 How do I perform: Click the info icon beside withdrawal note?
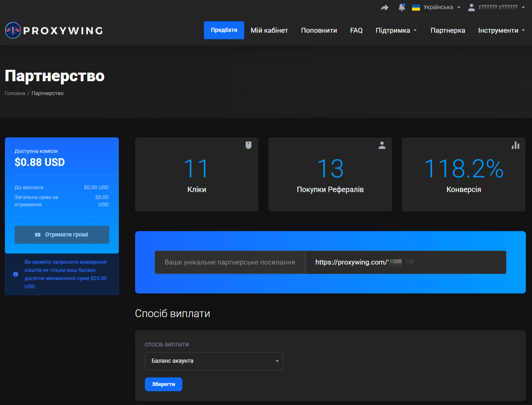tap(15, 274)
